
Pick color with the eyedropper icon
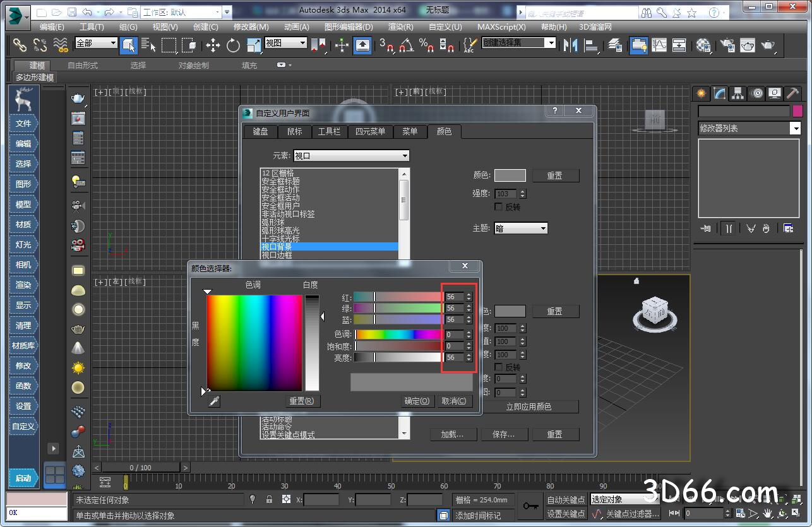214,401
